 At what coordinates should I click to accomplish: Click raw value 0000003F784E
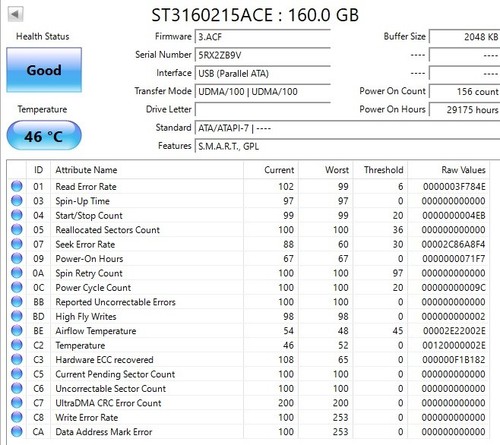[x=454, y=187]
